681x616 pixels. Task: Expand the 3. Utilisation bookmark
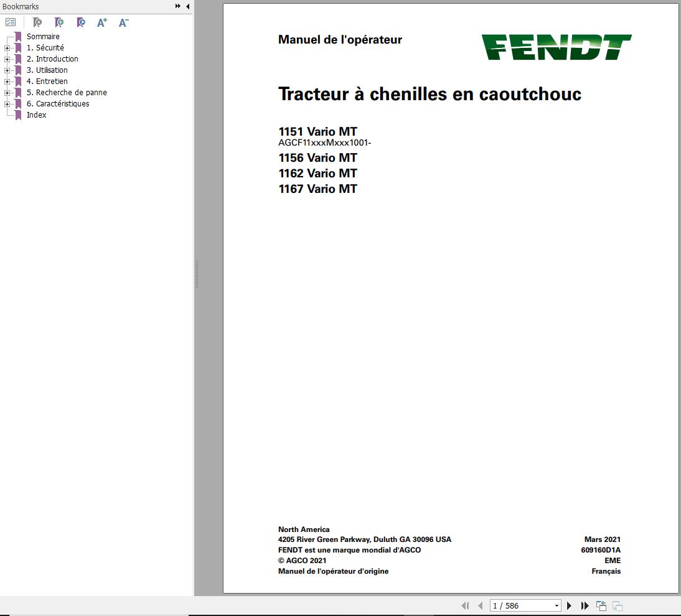7,70
